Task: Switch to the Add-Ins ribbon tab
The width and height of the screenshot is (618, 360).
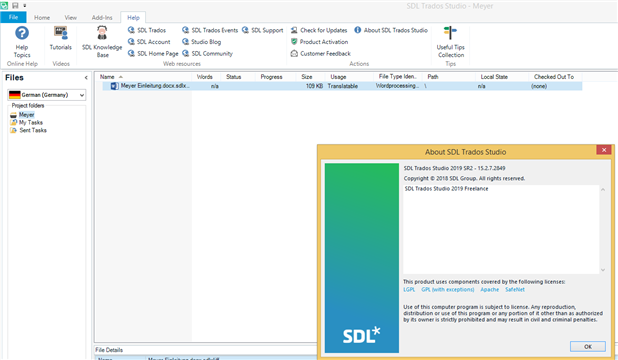Action: (102, 18)
